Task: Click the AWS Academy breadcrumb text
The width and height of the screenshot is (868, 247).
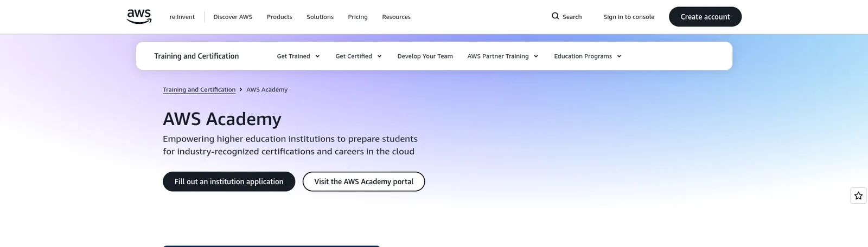Action: pyautogui.click(x=267, y=89)
